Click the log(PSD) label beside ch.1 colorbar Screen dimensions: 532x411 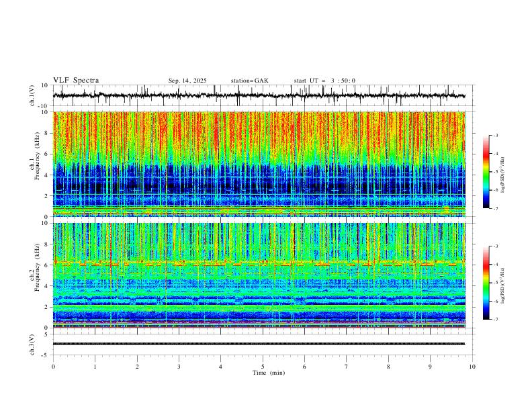(503, 175)
